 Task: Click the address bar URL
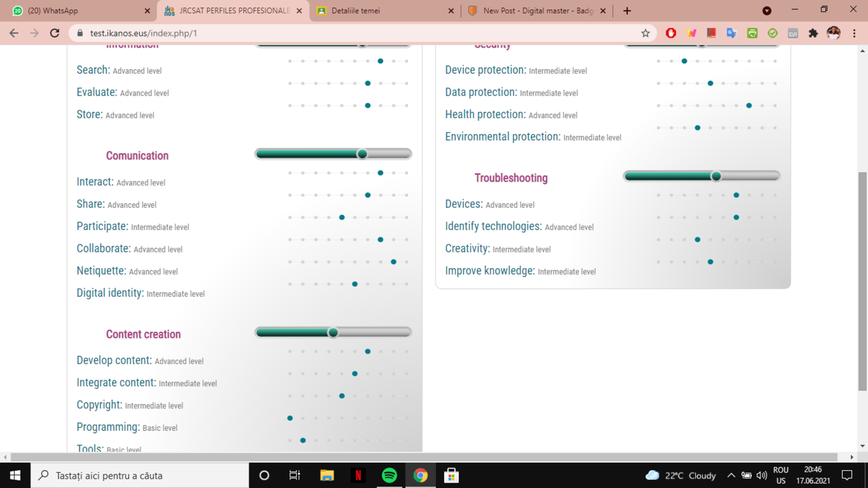[x=143, y=33]
